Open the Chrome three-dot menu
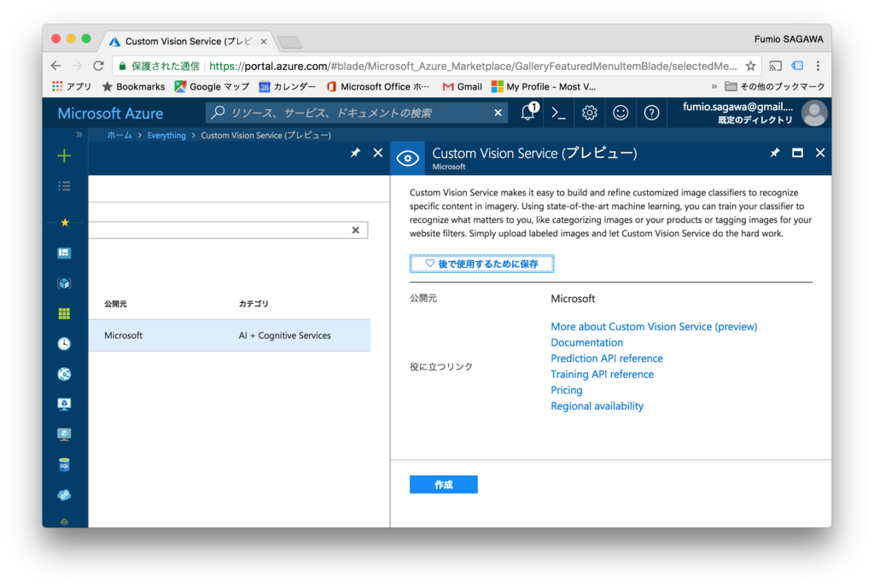This screenshot has width=874, height=588. pos(818,66)
